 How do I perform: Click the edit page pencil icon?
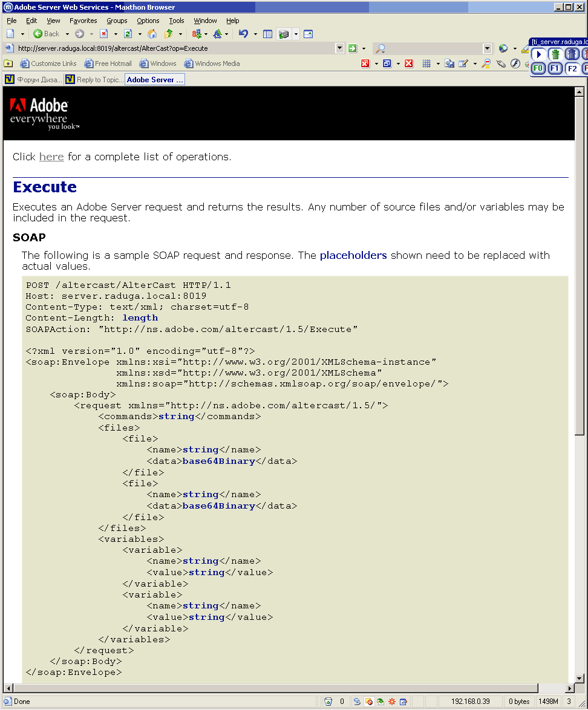(463, 64)
